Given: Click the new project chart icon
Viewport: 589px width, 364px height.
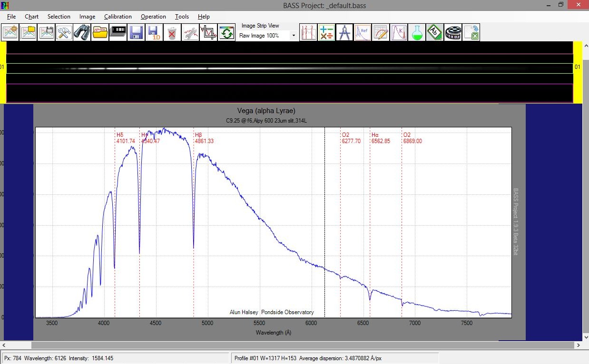Looking at the screenshot, I should 10,33.
